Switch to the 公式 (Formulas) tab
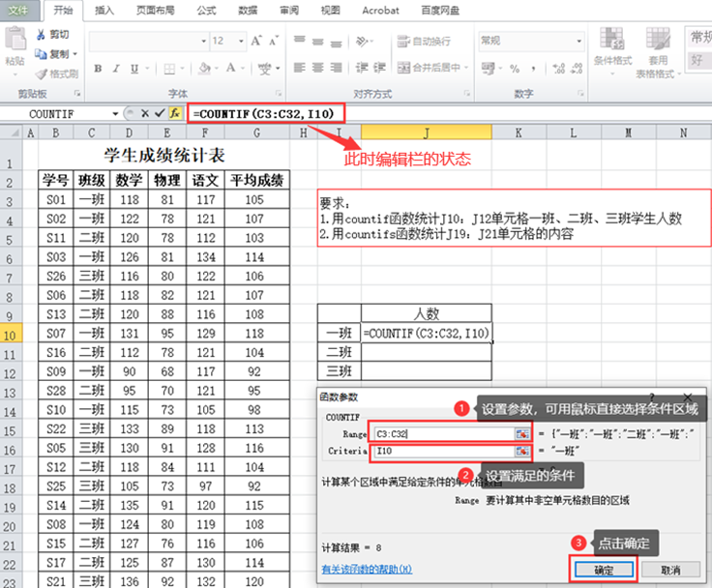The width and height of the screenshot is (712, 588). tap(207, 11)
